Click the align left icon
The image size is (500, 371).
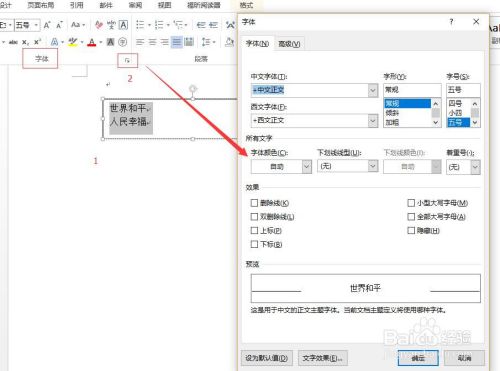(x=140, y=42)
